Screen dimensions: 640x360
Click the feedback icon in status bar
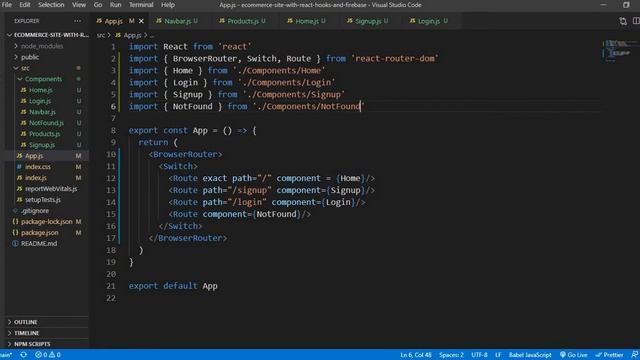635,355
